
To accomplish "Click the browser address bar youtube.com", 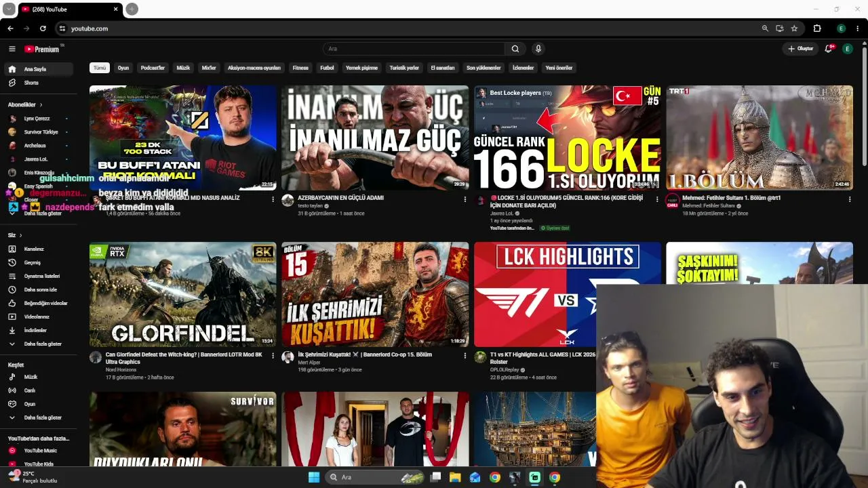I will pos(90,28).
